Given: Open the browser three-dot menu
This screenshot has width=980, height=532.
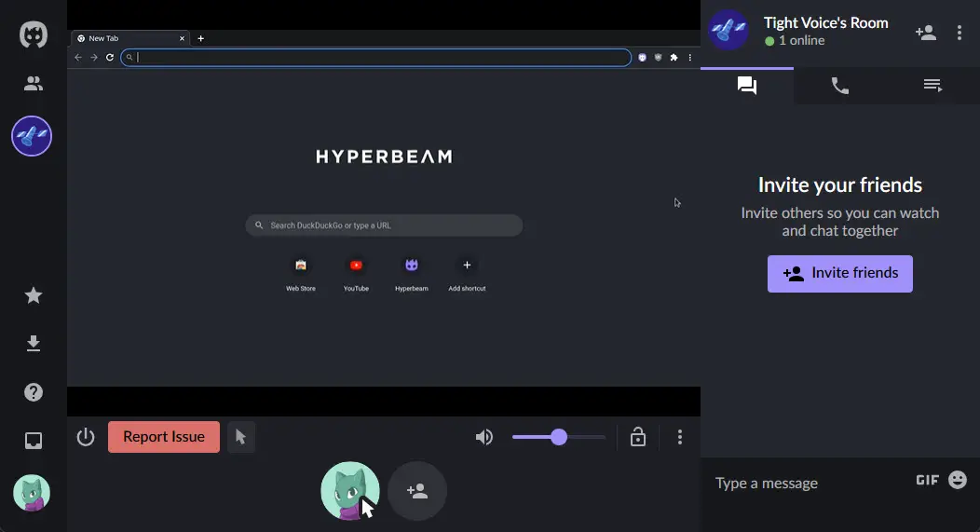Looking at the screenshot, I should click(690, 57).
